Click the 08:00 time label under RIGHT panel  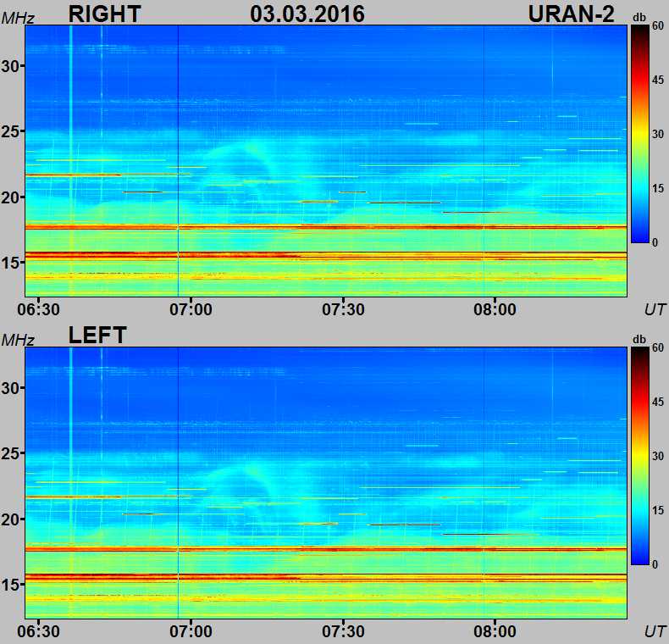495,309
